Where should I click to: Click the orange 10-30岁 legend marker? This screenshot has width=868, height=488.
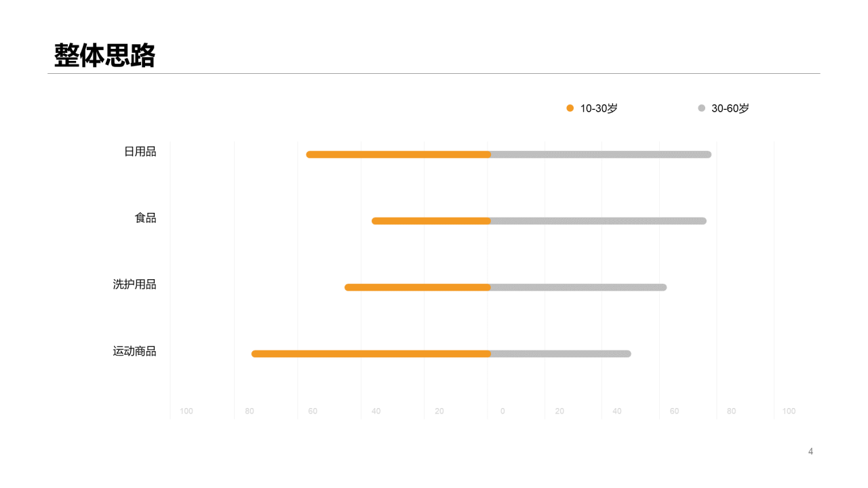570,108
